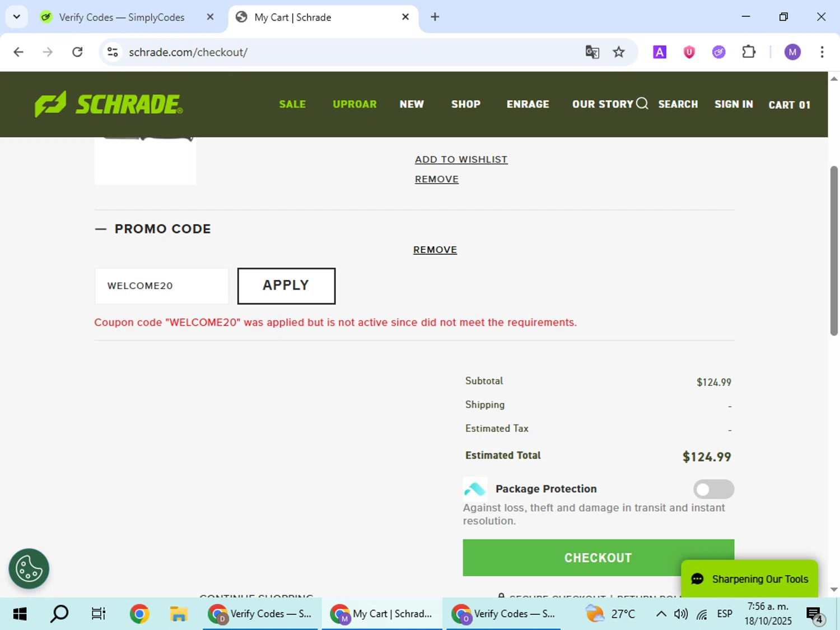Open CART 01 link

click(x=789, y=105)
